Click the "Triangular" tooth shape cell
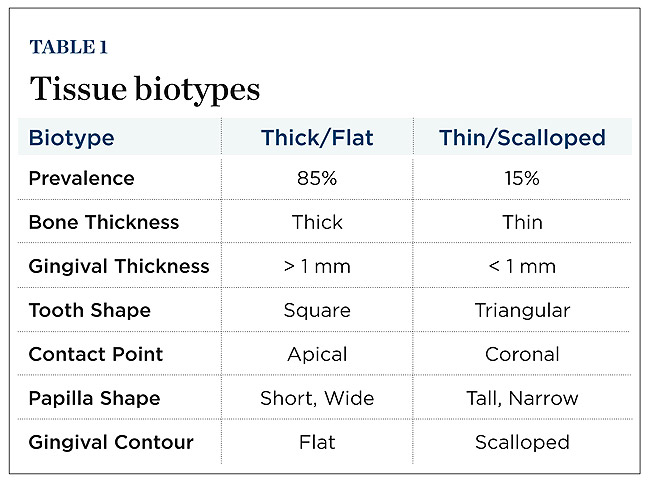Viewport: 650px width, 480px height. point(522,310)
